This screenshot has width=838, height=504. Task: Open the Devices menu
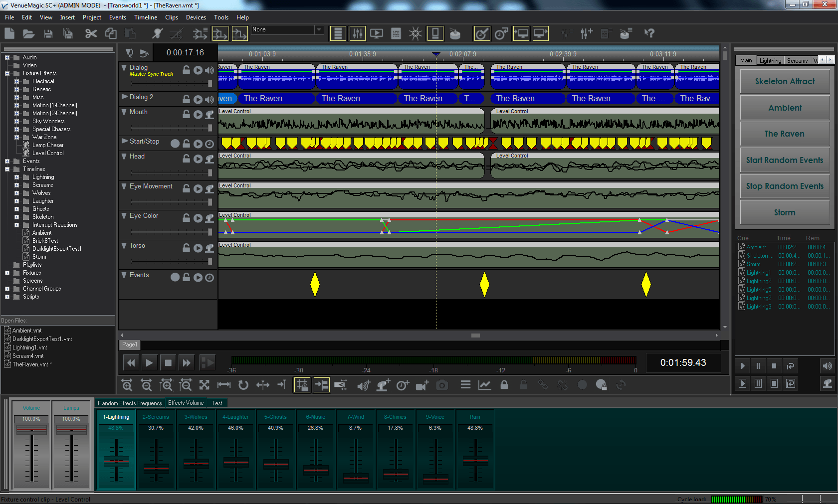coord(196,17)
